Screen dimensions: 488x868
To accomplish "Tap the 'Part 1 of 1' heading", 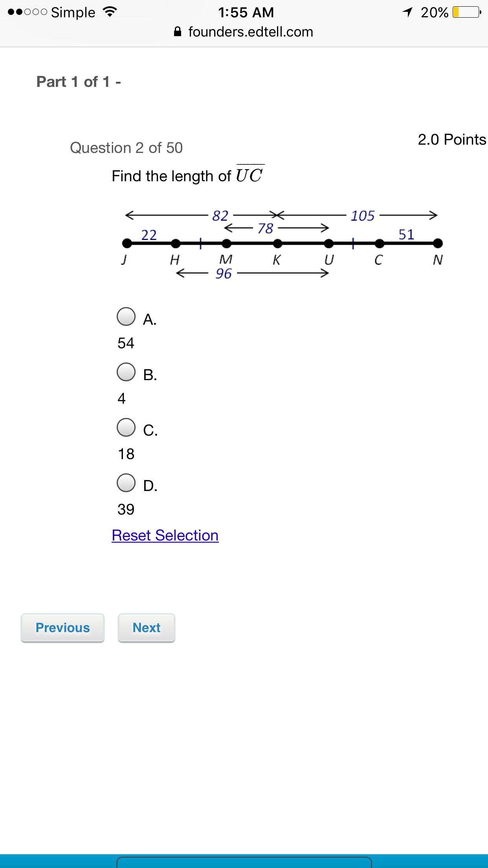I will click(x=79, y=82).
